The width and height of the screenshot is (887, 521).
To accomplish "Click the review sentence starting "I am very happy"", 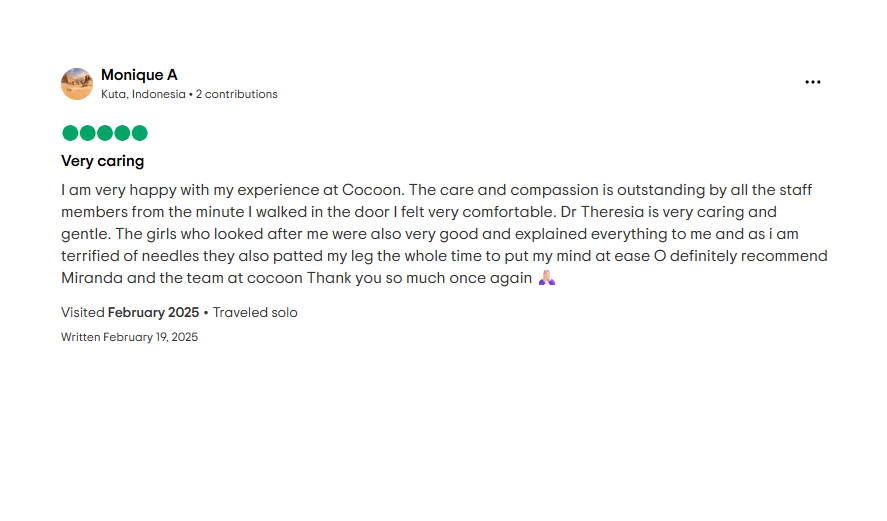I will 233,190.
